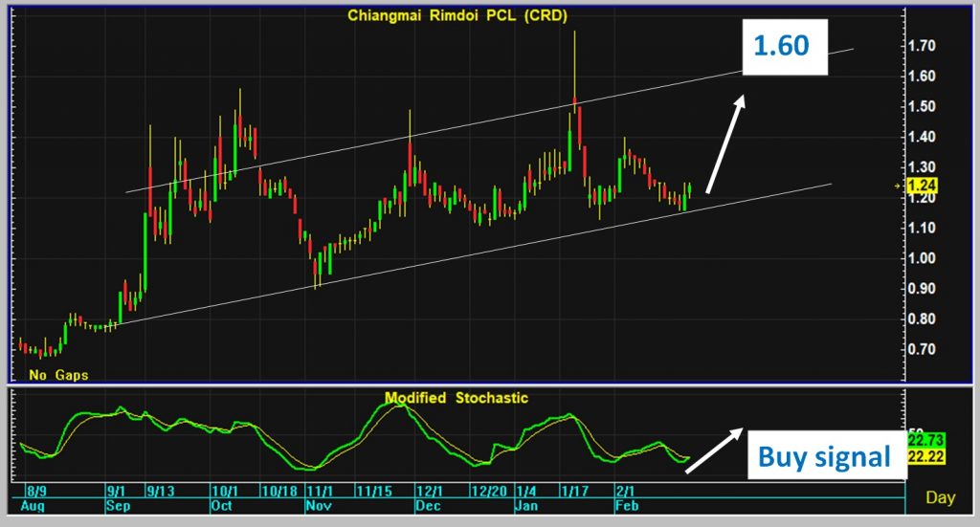Click the current price label 1.24
Viewport: 980px width, 527px height.
(x=922, y=186)
